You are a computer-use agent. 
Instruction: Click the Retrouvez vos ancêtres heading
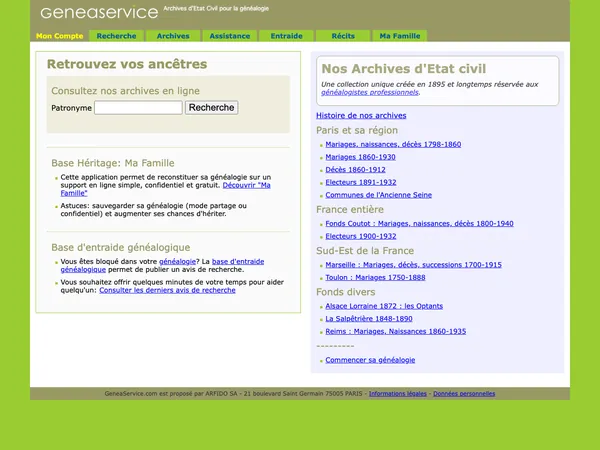click(x=127, y=64)
